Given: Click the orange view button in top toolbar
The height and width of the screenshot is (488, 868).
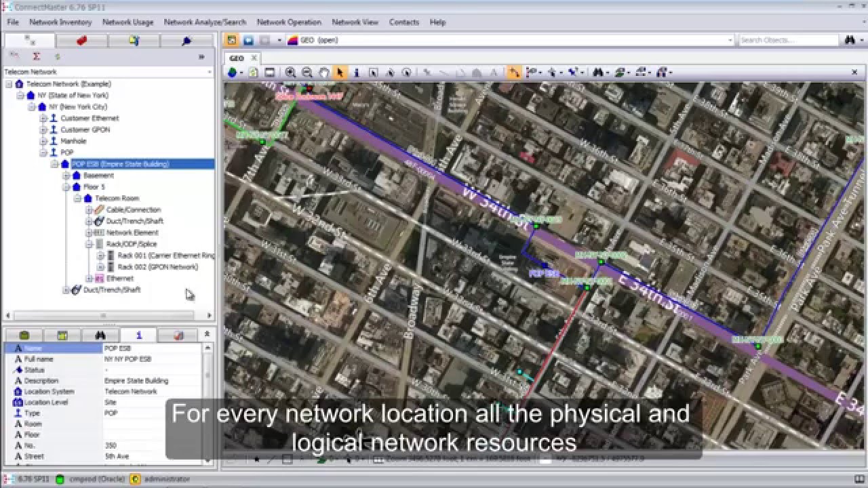Looking at the screenshot, I should (232, 40).
